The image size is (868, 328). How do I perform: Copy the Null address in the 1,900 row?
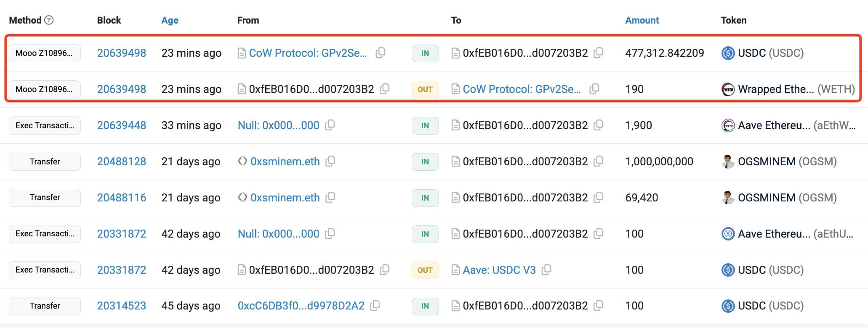[330, 125]
